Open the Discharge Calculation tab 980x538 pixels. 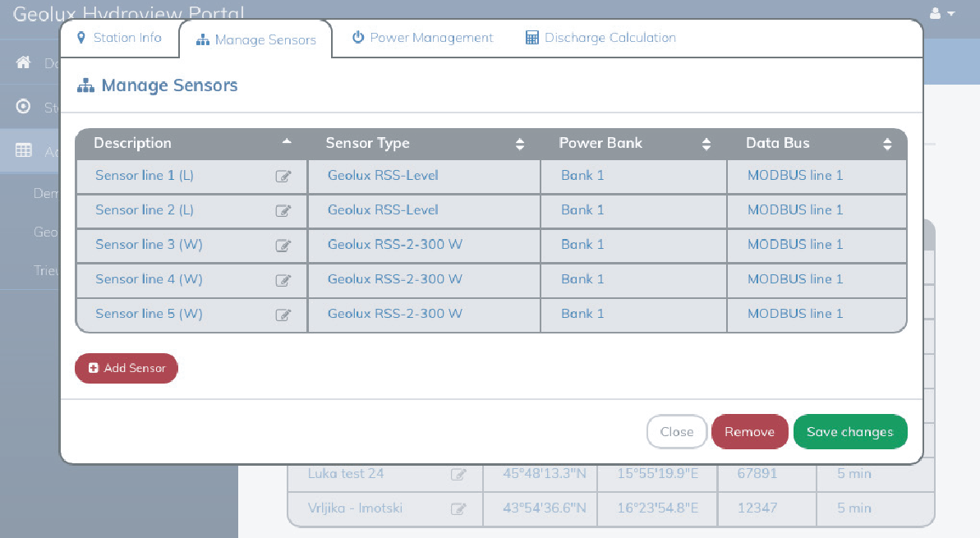pyautogui.click(x=600, y=38)
